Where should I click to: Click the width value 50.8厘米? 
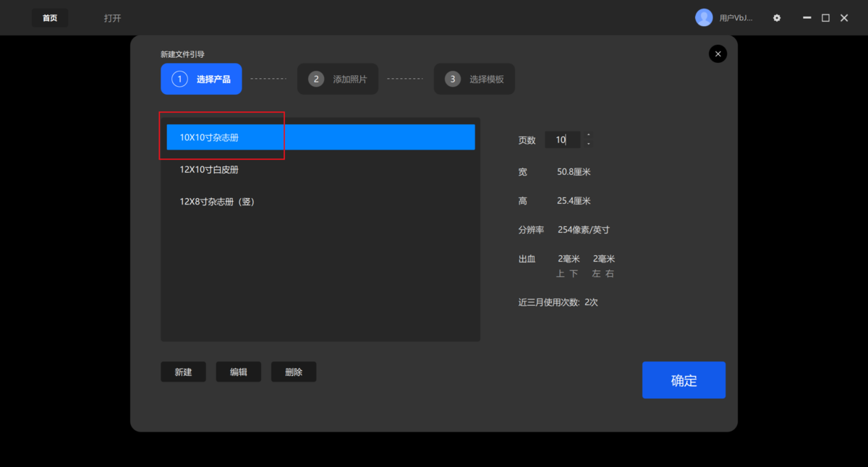pos(574,172)
